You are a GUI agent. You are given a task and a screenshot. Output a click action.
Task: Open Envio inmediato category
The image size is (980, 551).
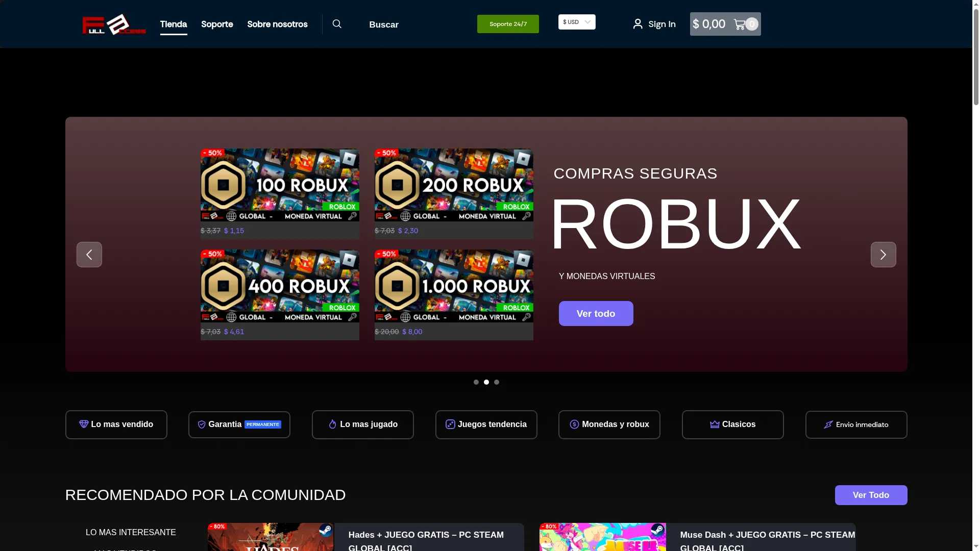pyautogui.click(x=856, y=424)
